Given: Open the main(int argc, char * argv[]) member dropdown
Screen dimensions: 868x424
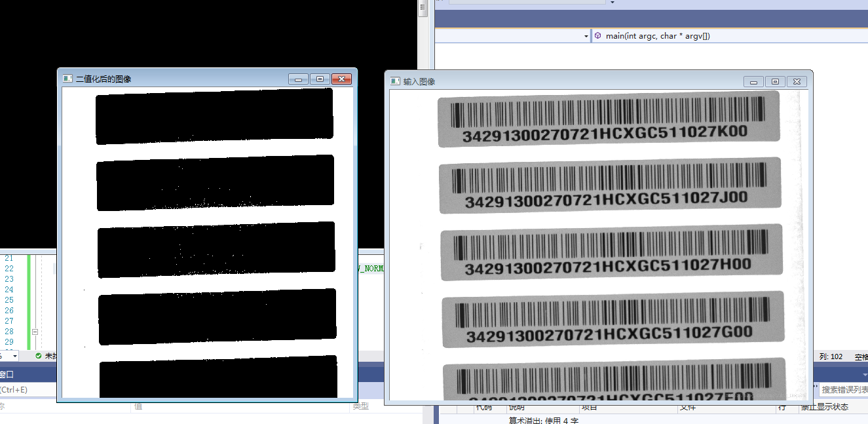Looking at the screenshot, I should tap(730, 36).
